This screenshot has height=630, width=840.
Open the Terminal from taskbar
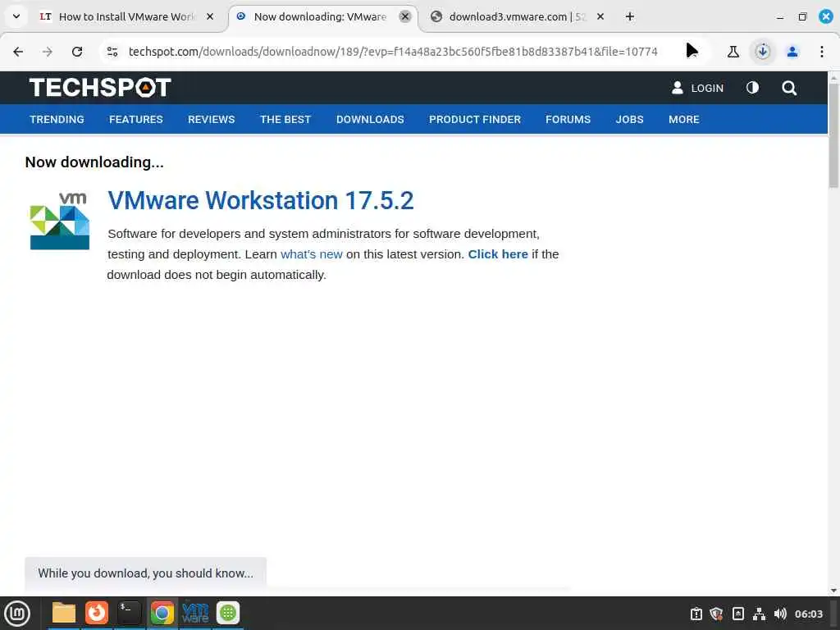click(129, 613)
